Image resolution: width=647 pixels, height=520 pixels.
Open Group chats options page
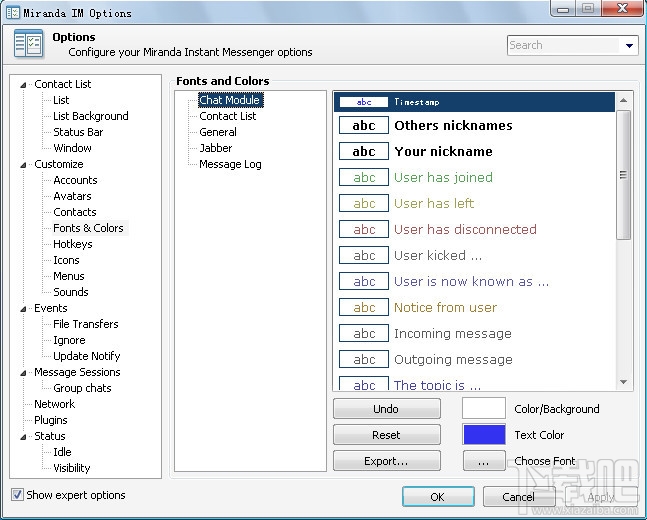coord(82,388)
